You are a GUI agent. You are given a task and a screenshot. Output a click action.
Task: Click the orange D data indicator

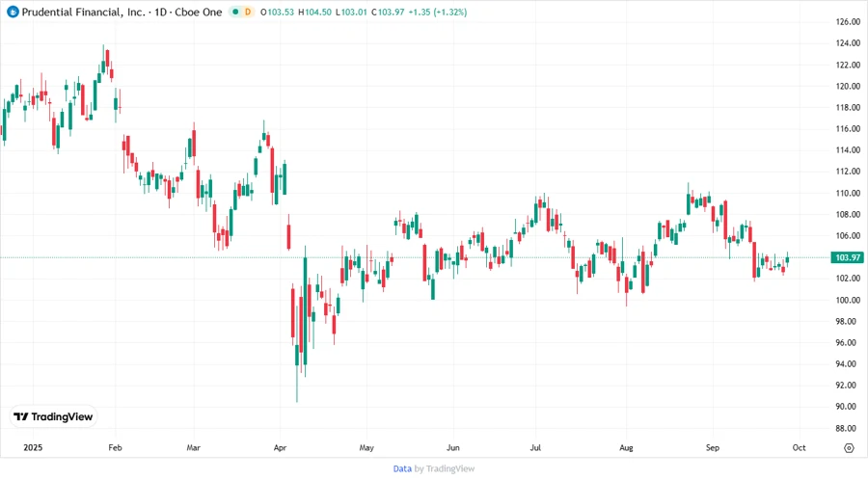(x=248, y=12)
